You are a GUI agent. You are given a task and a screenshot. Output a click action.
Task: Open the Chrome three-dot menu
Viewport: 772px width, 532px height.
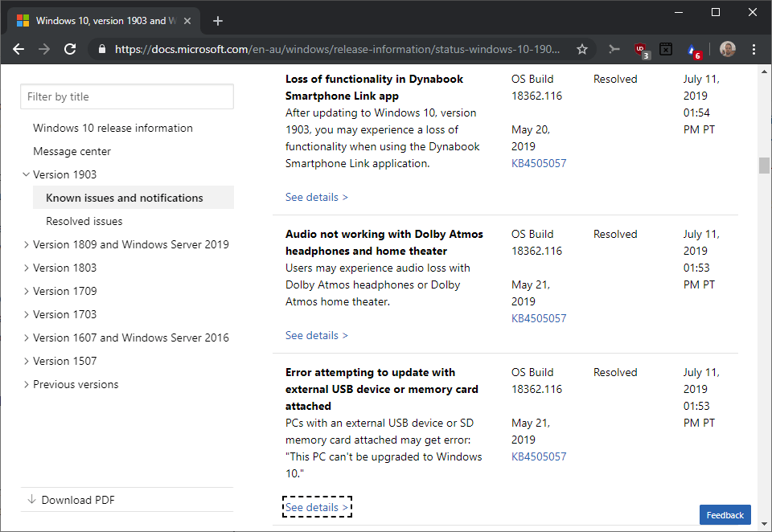click(x=754, y=49)
